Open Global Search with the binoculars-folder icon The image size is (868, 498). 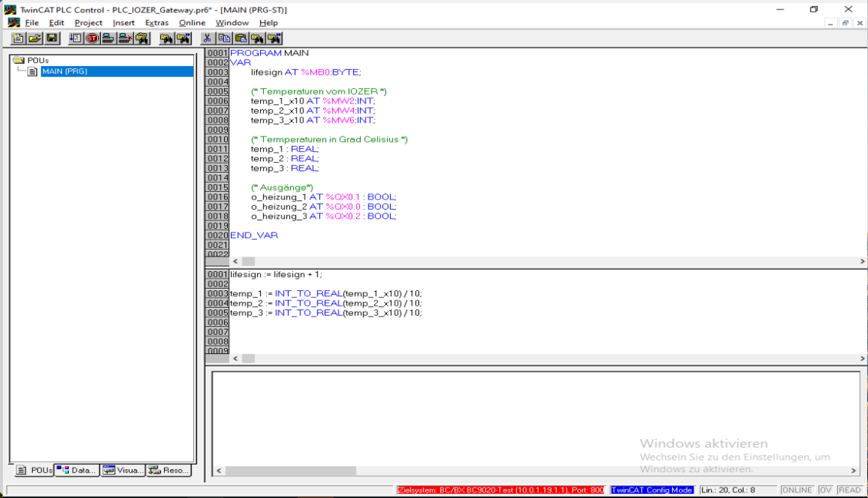pyautogui.click(x=142, y=38)
